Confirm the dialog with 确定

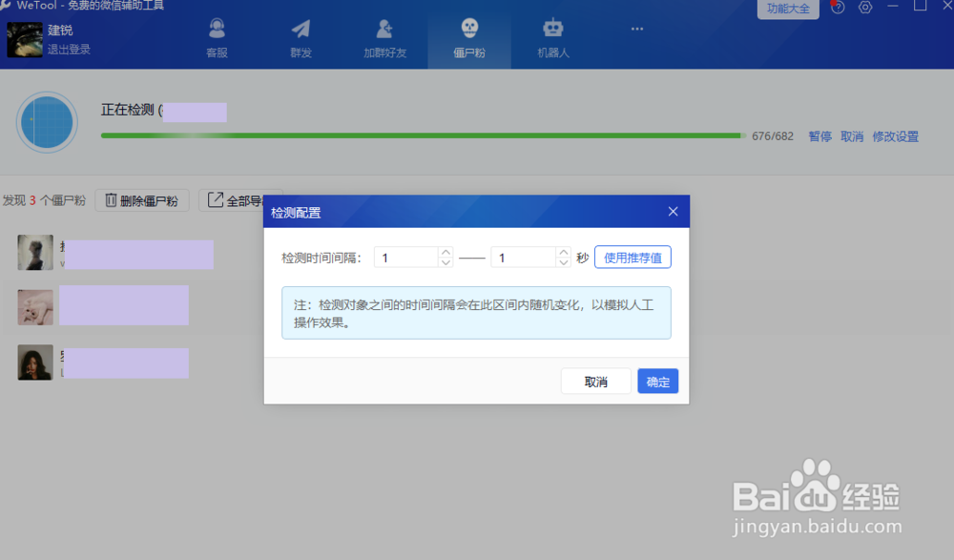(x=657, y=381)
